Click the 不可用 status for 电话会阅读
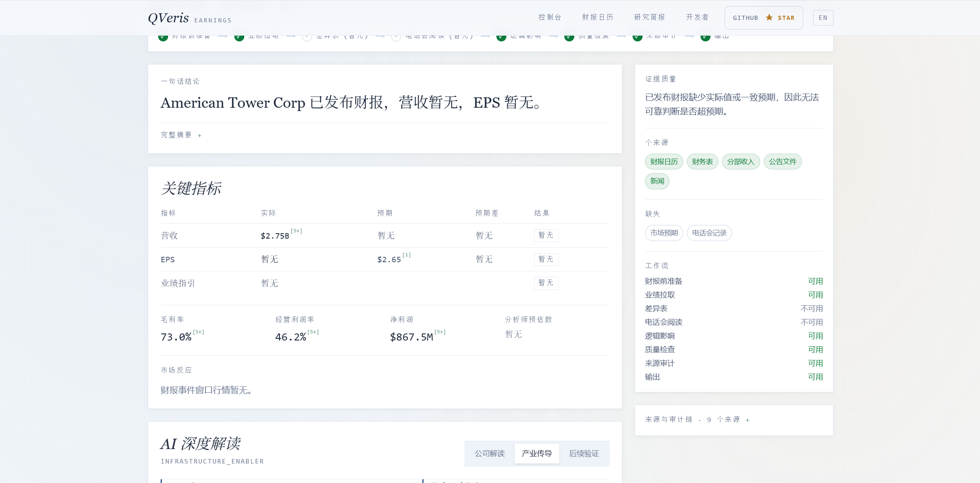The width and height of the screenshot is (980, 483). 812,322
